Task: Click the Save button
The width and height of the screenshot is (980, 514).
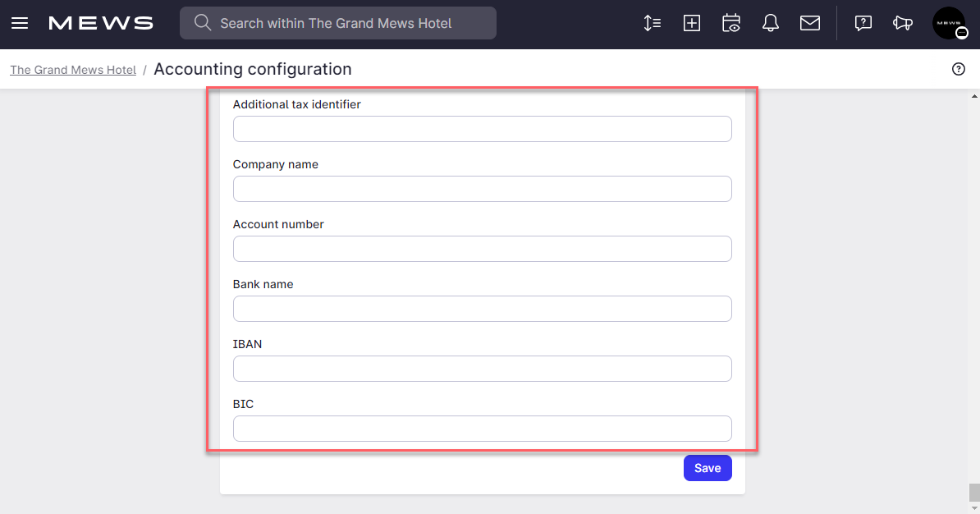Action: (707, 467)
